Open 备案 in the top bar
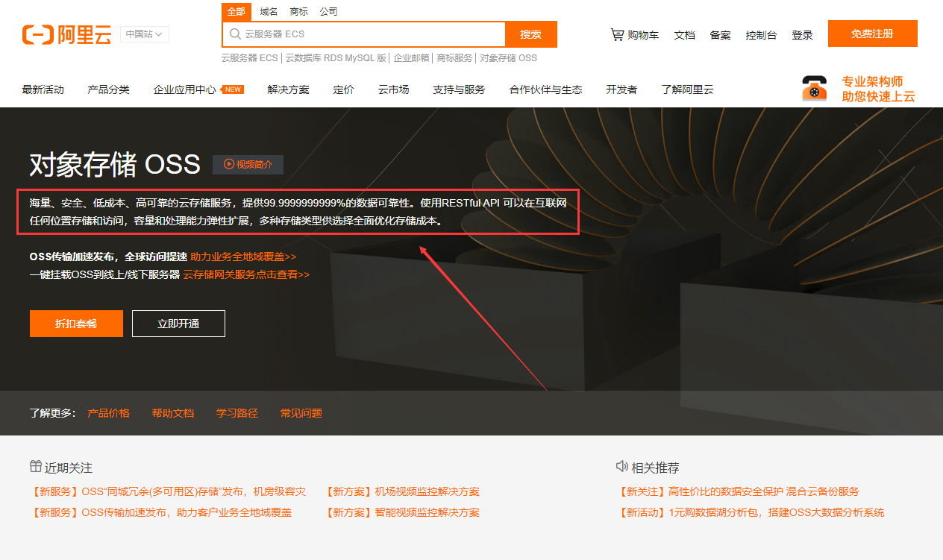 [720, 35]
